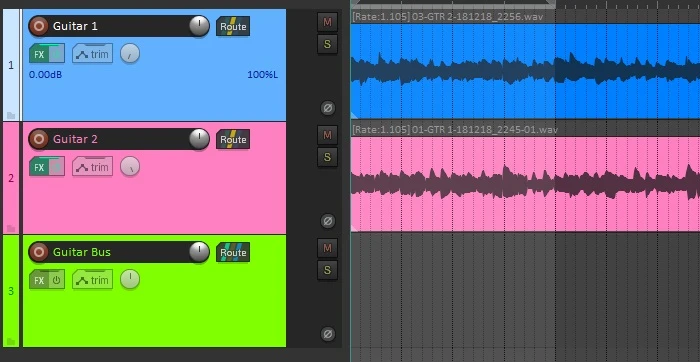Click Guitar 1 pan readout 100%L
This screenshot has width=700, height=362.
pos(262,75)
